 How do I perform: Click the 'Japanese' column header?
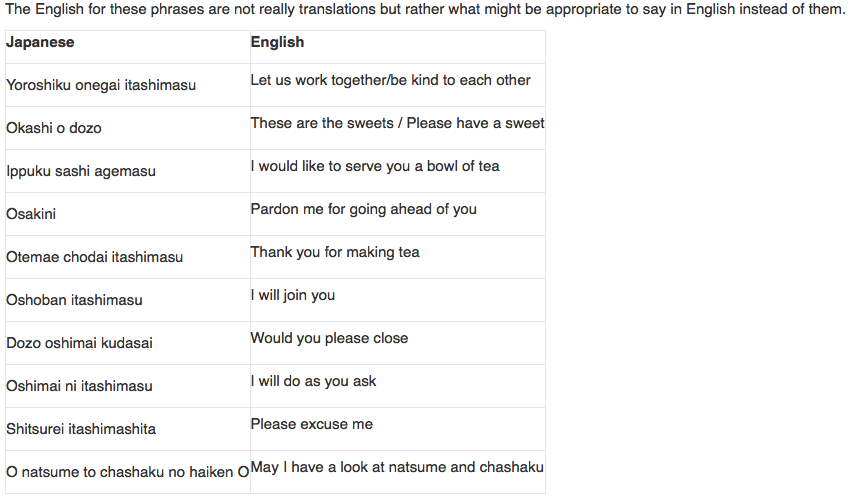pos(40,42)
